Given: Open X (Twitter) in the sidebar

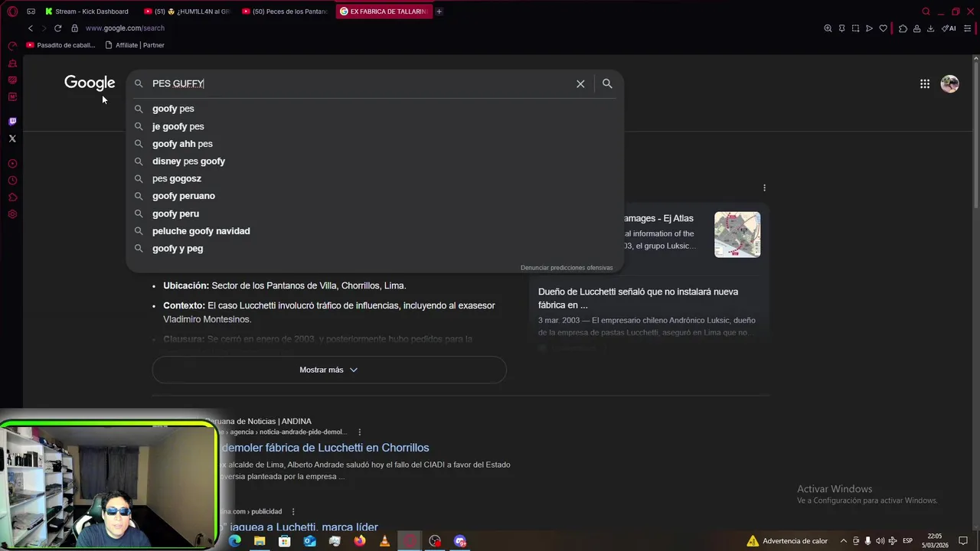Looking at the screenshot, I should (12, 139).
